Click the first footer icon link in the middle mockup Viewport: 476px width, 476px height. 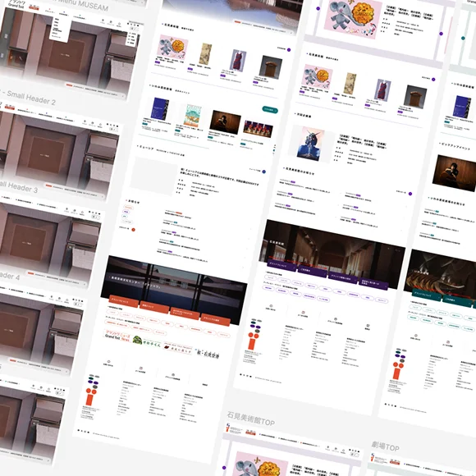(108, 363)
